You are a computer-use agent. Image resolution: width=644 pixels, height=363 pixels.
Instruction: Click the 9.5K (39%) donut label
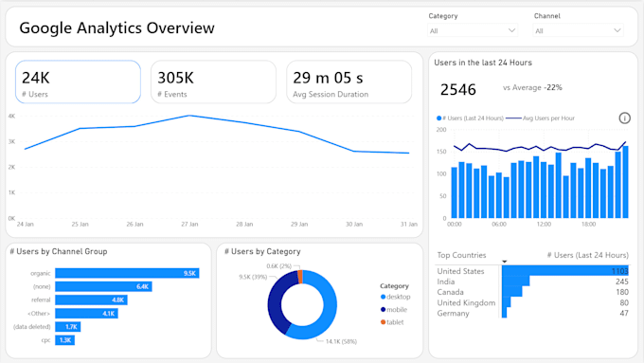coord(253,277)
